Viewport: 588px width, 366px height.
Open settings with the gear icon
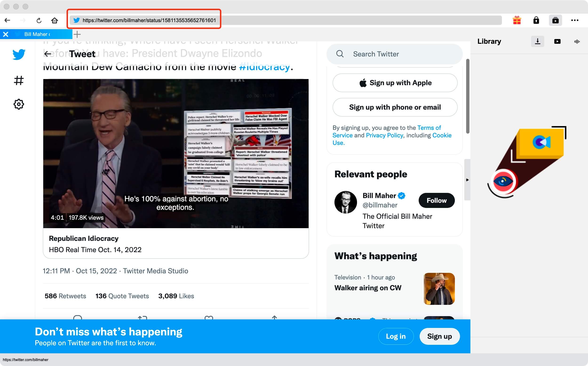point(19,104)
